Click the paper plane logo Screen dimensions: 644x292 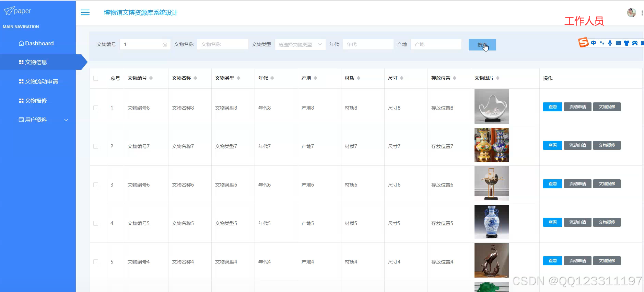click(x=9, y=11)
